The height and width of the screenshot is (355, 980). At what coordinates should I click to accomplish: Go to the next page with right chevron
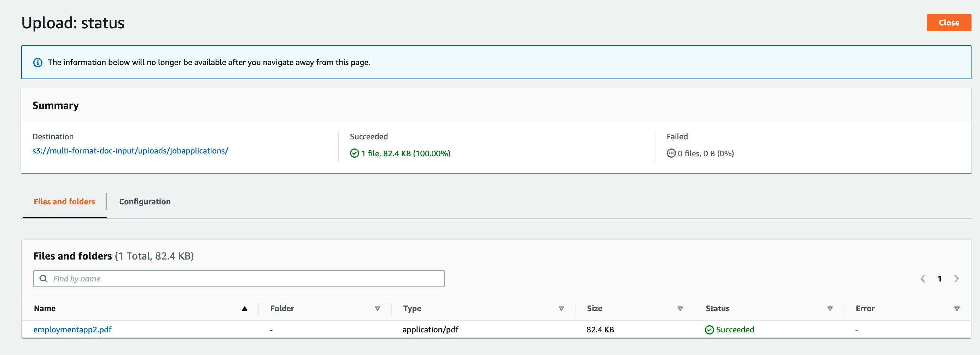(x=956, y=279)
